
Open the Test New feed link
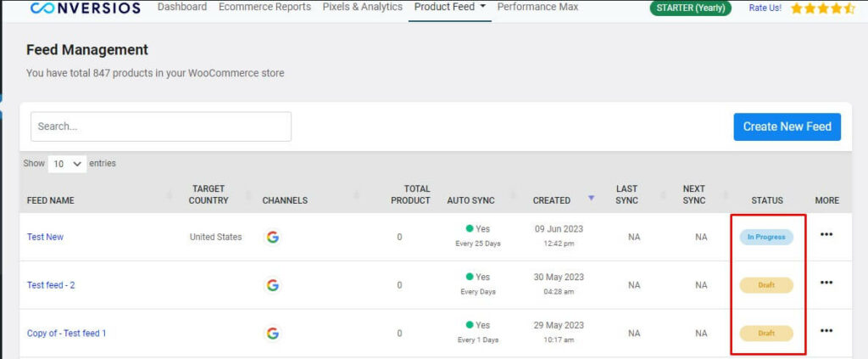[46, 237]
